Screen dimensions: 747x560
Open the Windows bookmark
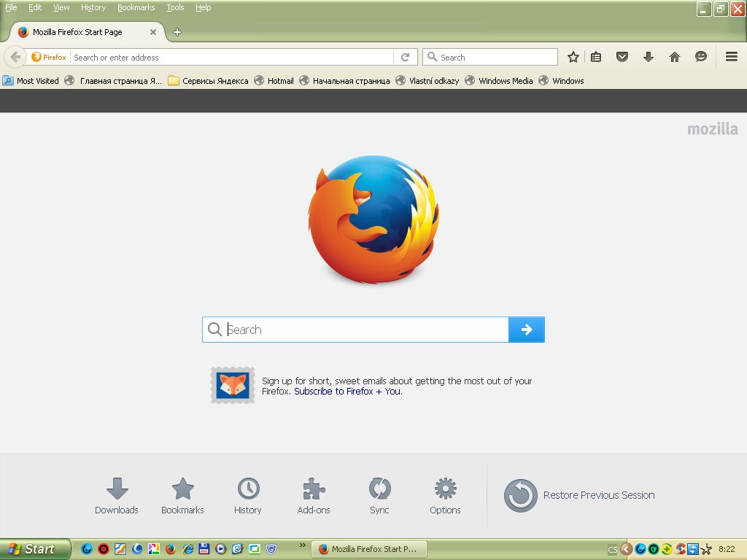pyautogui.click(x=561, y=81)
